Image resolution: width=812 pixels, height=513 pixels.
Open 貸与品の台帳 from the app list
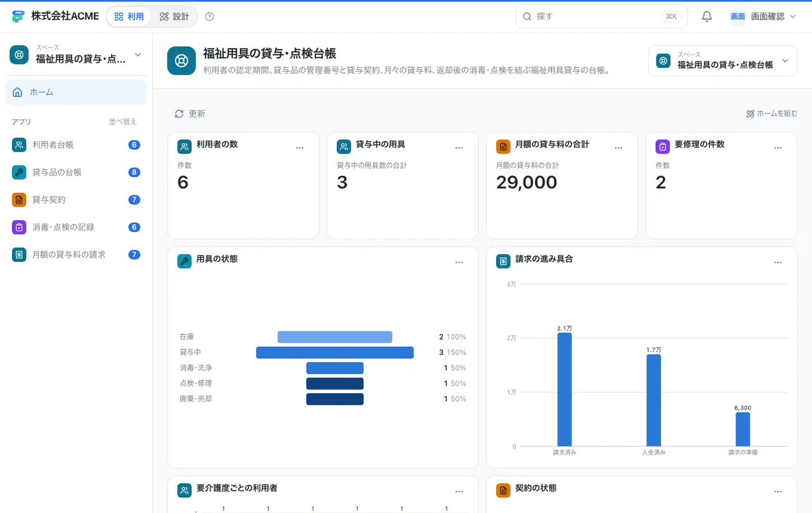[x=76, y=172]
